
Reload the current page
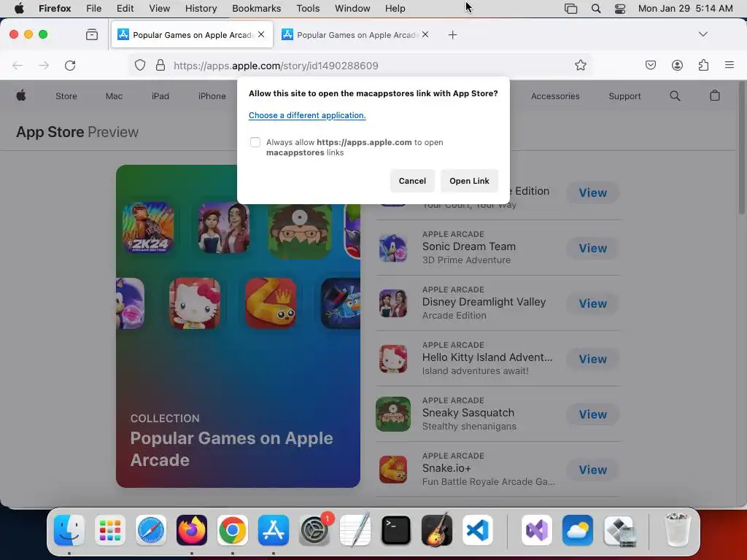coord(70,65)
